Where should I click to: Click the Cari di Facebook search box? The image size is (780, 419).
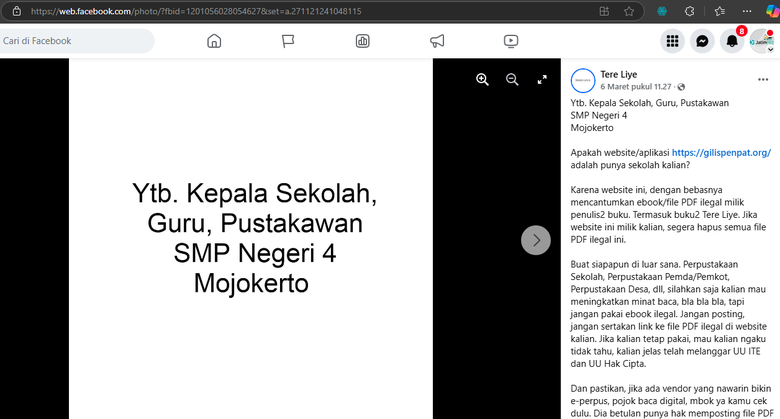click(80, 41)
